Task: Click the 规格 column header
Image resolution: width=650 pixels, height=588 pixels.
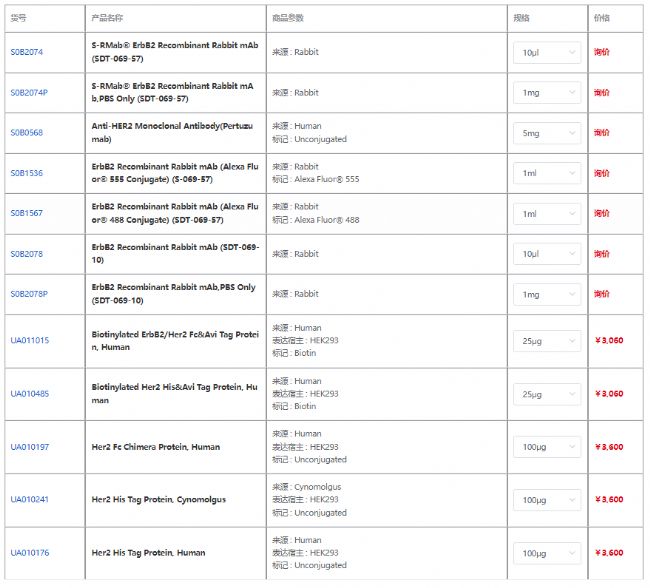Action: [522, 18]
